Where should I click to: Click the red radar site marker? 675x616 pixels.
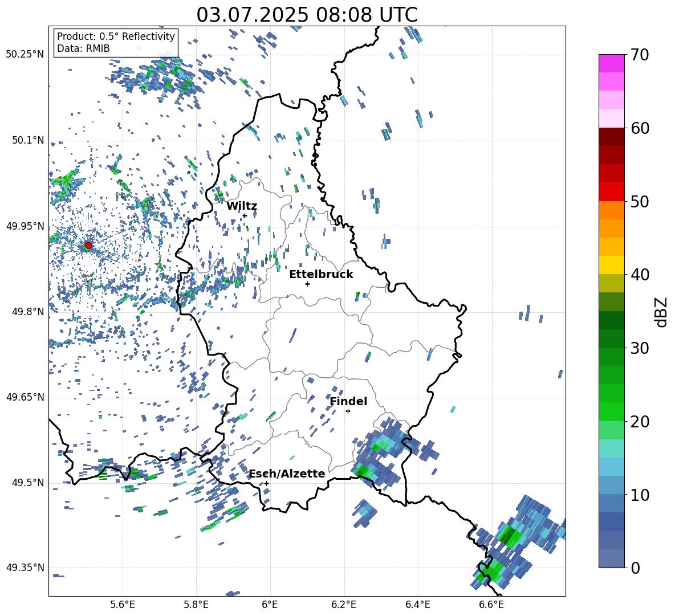[x=88, y=246]
